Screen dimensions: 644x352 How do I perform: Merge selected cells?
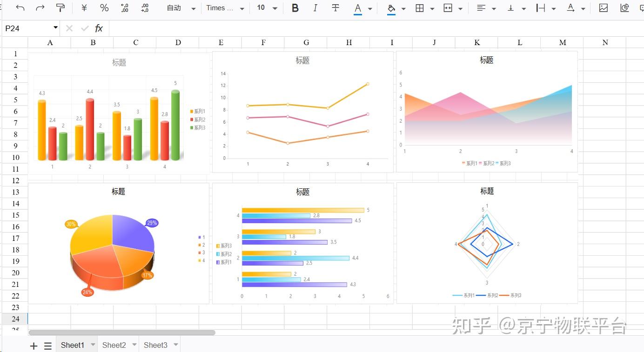pyautogui.click(x=448, y=8)
